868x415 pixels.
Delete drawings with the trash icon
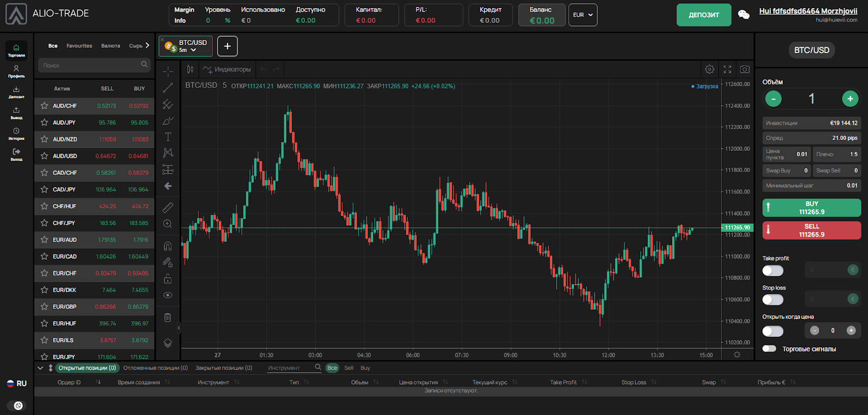[x=168, y=317]
